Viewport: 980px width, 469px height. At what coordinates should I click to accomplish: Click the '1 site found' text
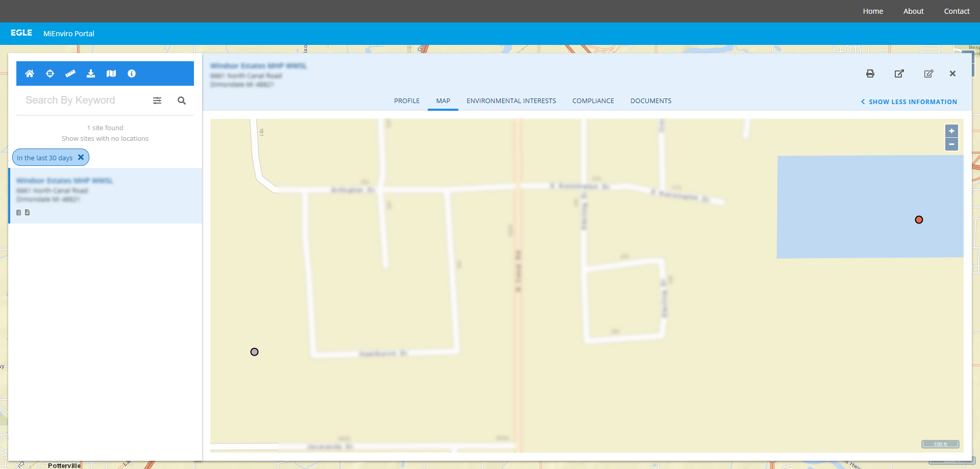pos(105,128)
